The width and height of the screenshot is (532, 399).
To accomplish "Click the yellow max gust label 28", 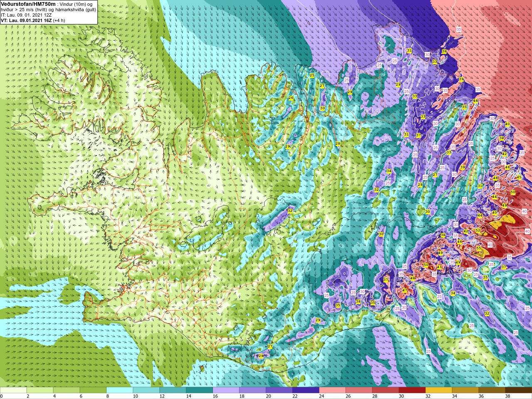I will [338, 144].
